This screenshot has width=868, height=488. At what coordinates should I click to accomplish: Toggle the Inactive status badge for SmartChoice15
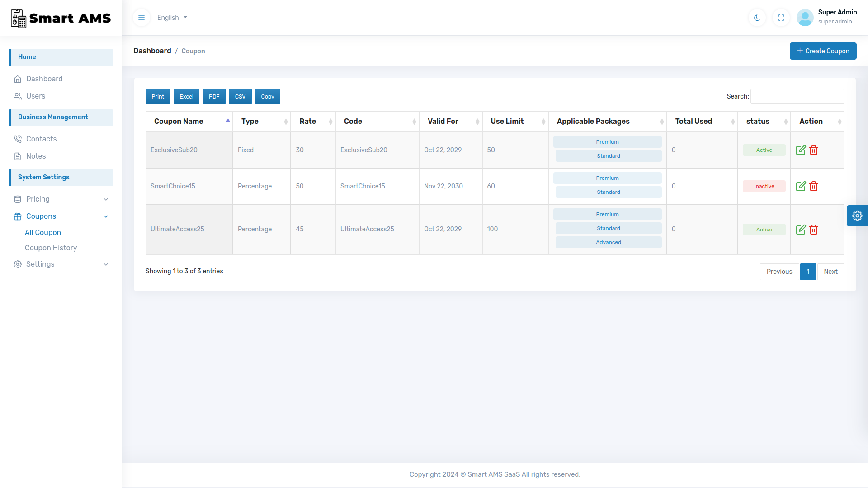click(x=764, y=186)
